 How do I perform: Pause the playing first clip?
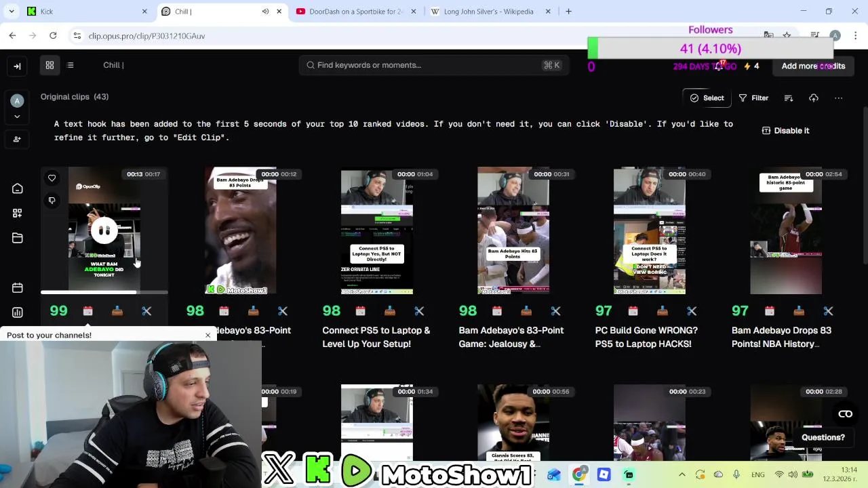[x=104, y=231]
